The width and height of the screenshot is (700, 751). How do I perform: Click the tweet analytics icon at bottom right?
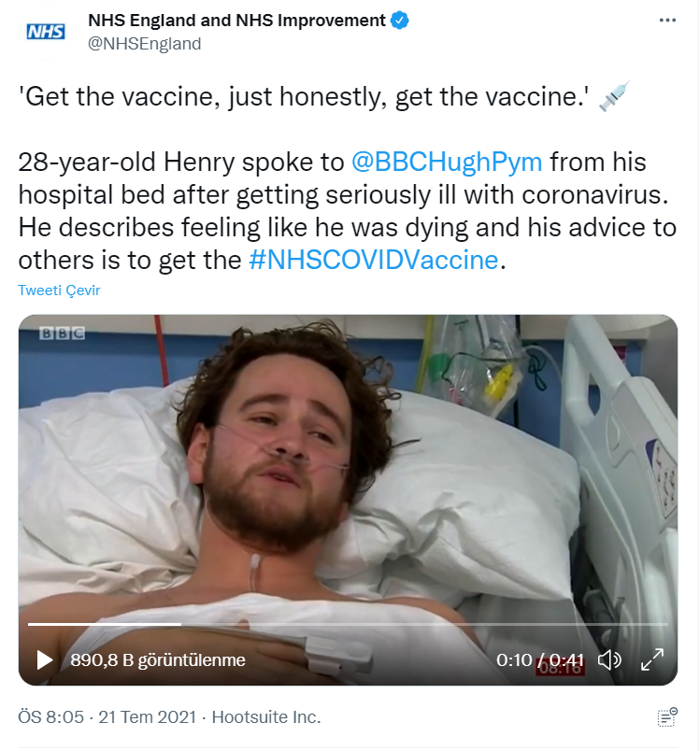[666, 717]
